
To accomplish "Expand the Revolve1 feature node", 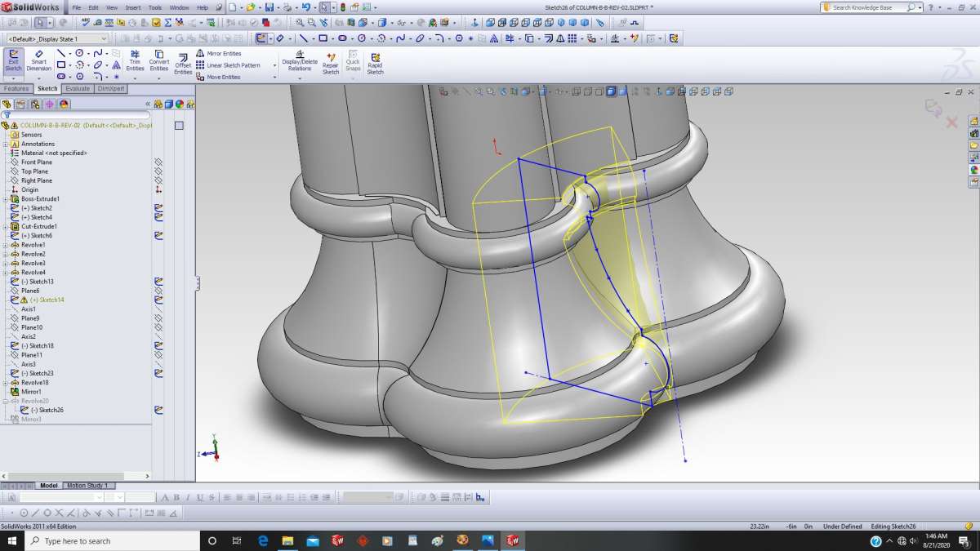I will (5, 245).
